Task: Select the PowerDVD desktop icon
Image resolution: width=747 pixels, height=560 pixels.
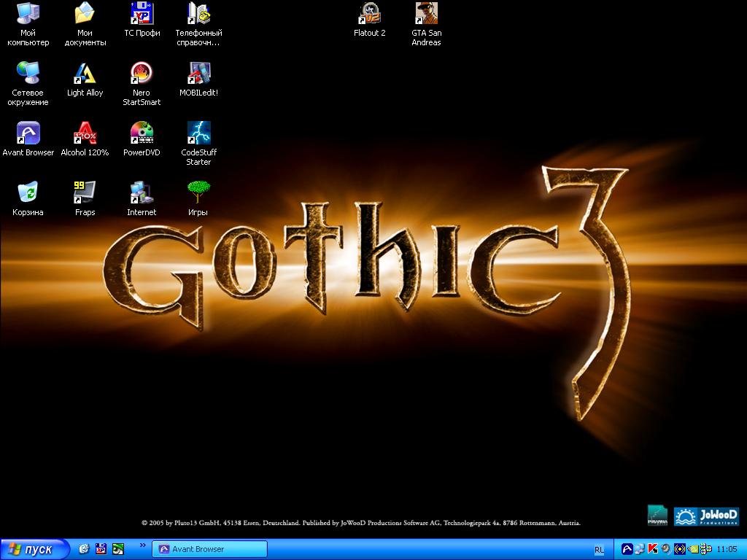Action: click(142, 133)
